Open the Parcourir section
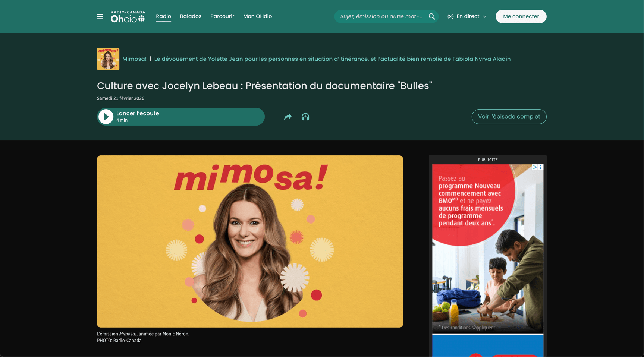This screenshot has height=357, width=644. [222, 16]
